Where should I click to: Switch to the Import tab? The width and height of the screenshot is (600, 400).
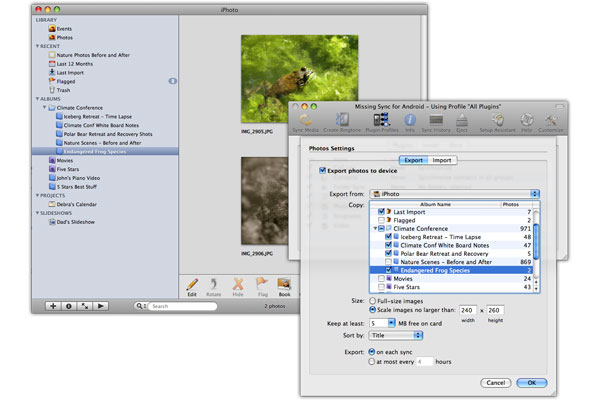pos(442,160)
